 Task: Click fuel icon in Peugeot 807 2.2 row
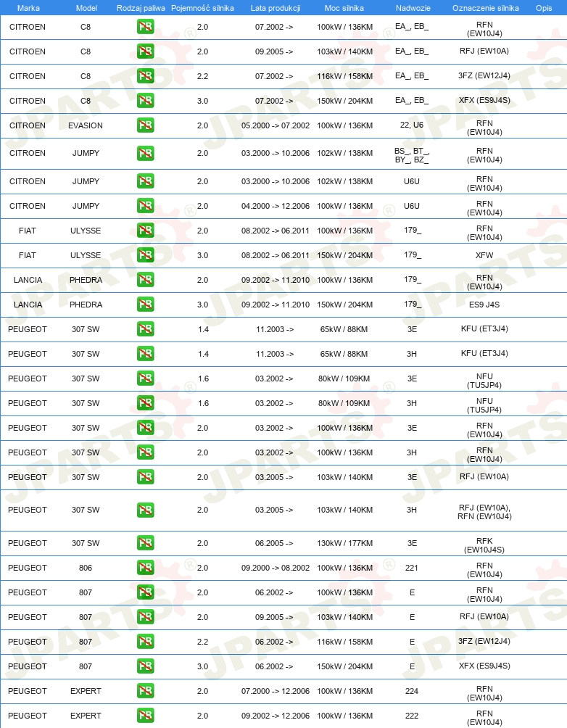click(145, 641)
